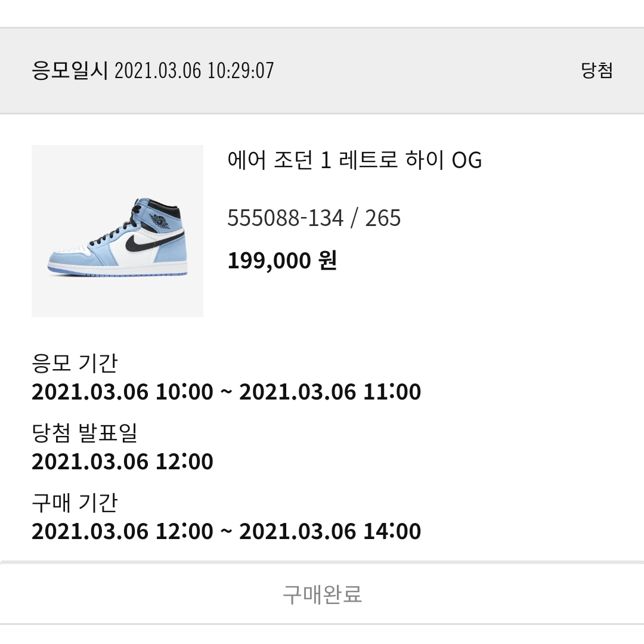Click the shoe size 265
The image size is (644, 644).
coord(383,218)
